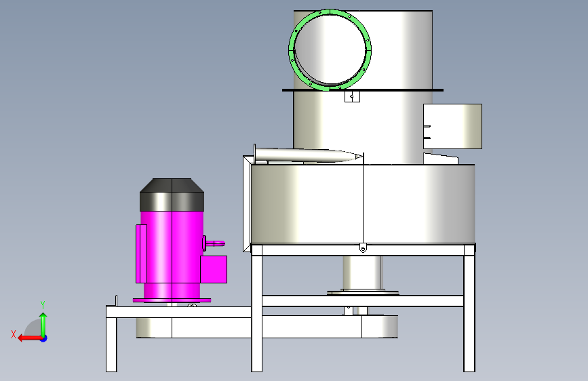
Task: Select the upper cylinder above black flange
Action: 397,49
